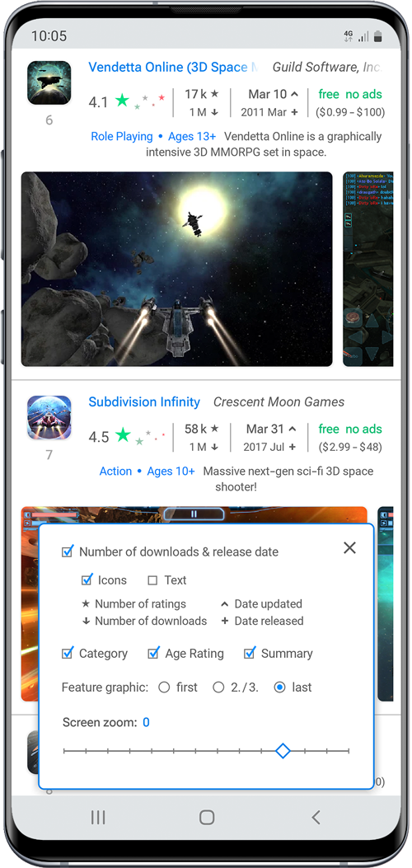Screen dimensions: 412x868
Task: Uncheck the Category checkbox
Action: tap(68, 653)
